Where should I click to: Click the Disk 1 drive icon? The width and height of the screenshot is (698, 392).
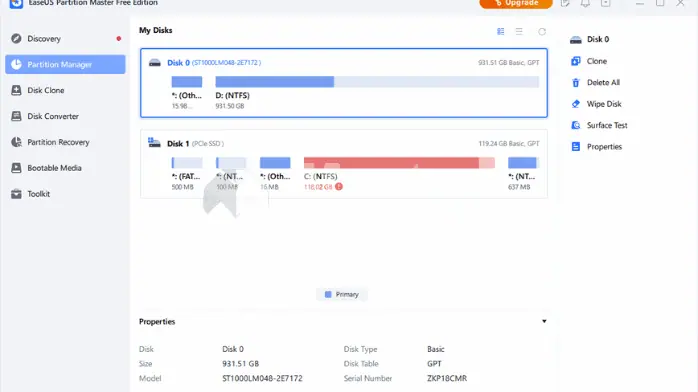coord(154,143)
